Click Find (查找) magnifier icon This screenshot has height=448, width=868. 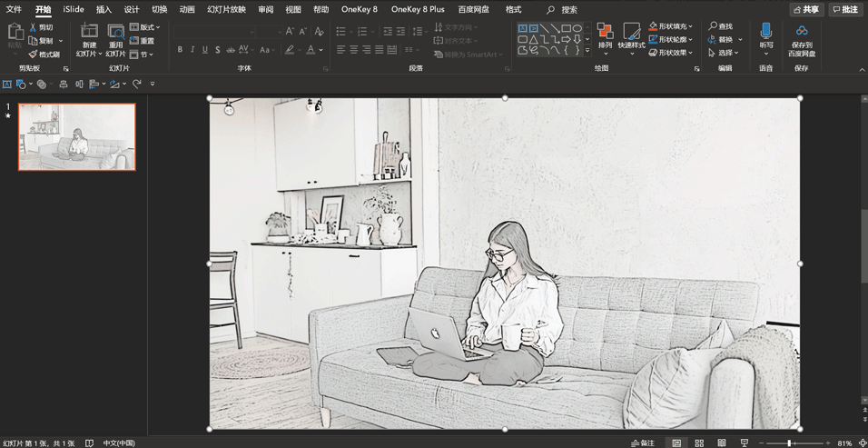[x=714, y=27]
